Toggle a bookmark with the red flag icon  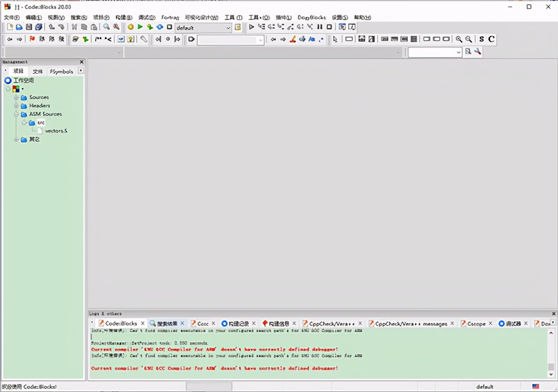(x=33, y=39)
